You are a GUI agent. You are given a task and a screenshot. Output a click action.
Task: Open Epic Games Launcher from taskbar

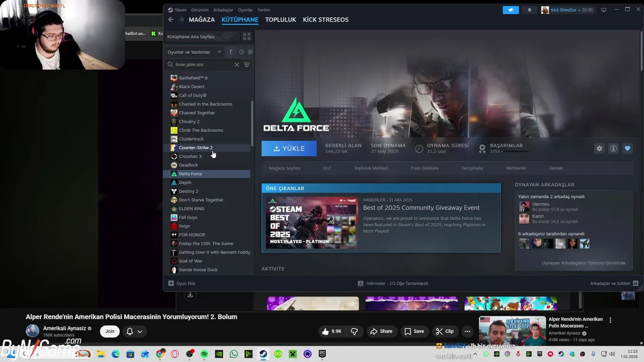322,354
